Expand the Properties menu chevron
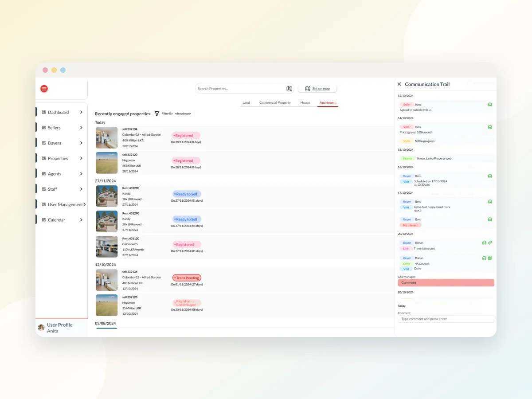532x399 pixels. pos(81,158)
